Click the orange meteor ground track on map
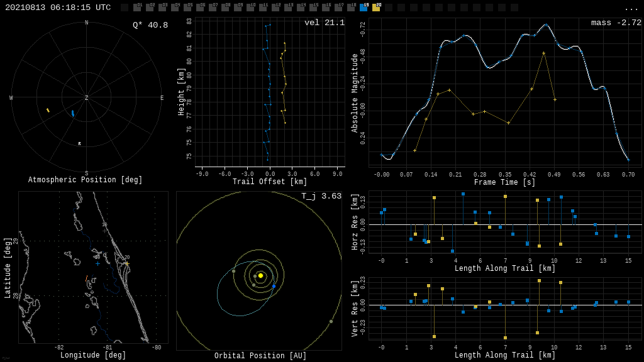The image size is (644, 362). (x=86, y=278)
